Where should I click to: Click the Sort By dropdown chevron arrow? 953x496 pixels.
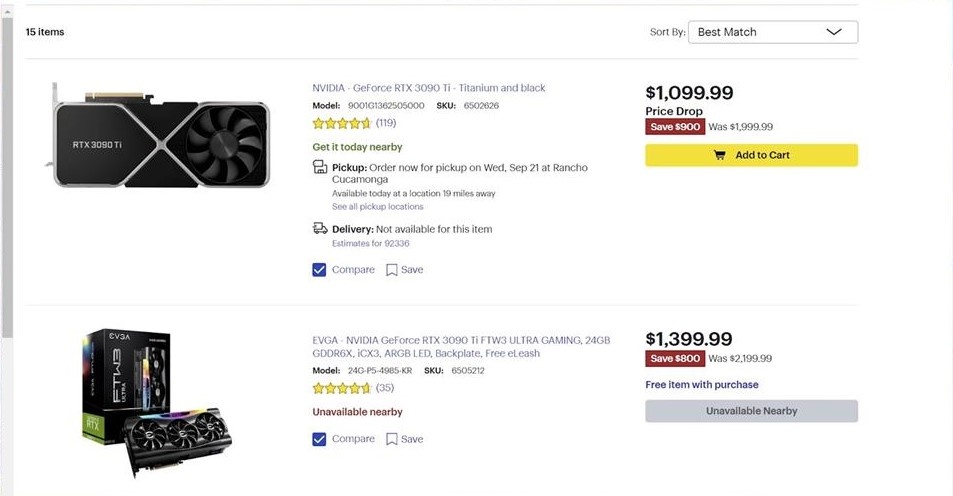point(834,32)
